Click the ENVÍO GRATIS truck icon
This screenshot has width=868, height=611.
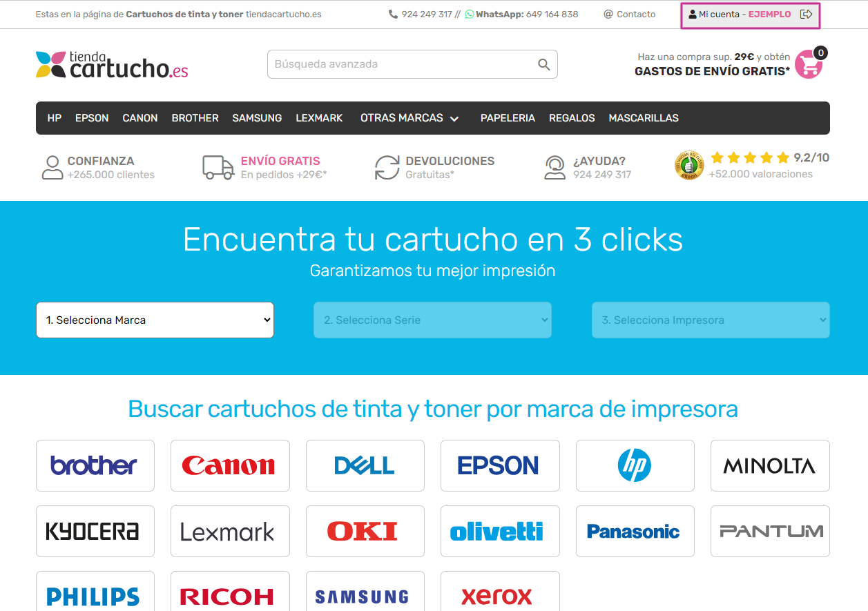click(x=218, y=168)
